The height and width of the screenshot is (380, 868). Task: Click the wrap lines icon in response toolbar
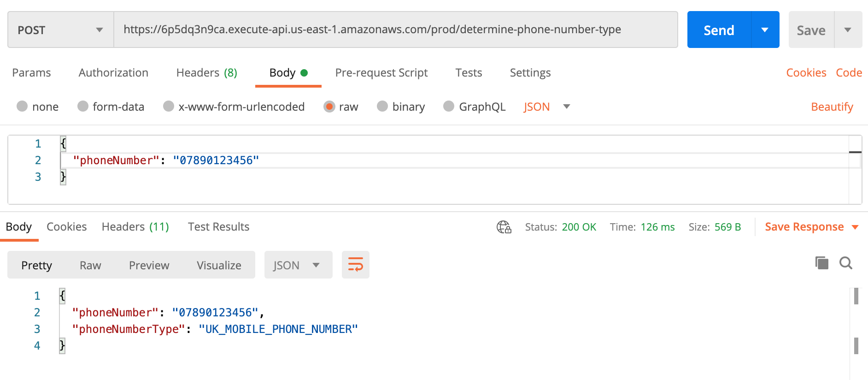[355, 265]
